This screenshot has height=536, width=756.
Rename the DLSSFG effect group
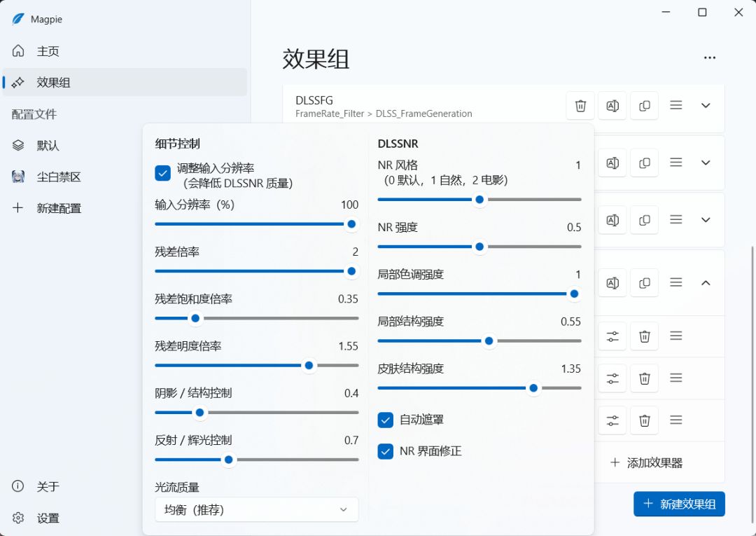(612, 106)
